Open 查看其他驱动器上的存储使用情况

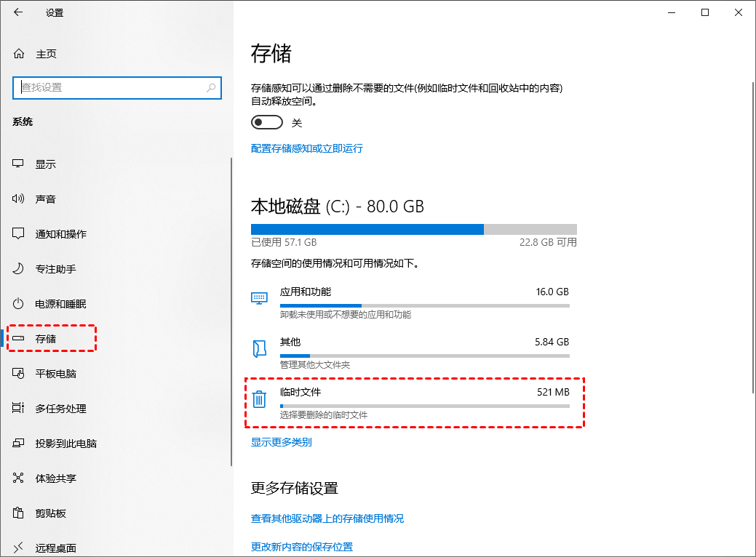326,518
